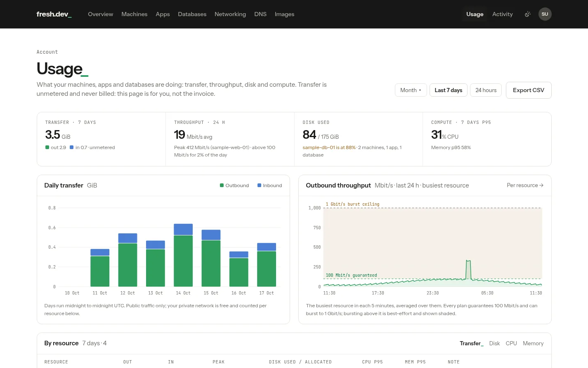Click the Outbound throughput chart title
Image resolution: width=588 pixels, height=368 pixels.
(338, 185)
